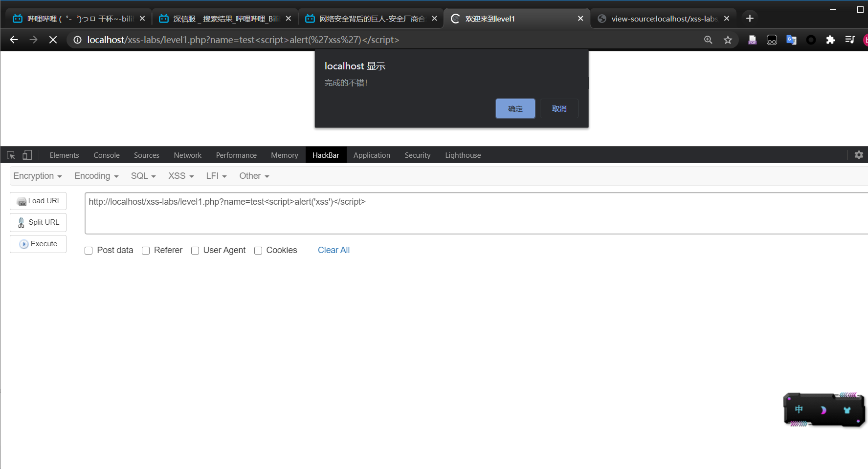Click shirt skin icon on IME widget
Screen dimensions: 868x469
(x=847, y=410)
